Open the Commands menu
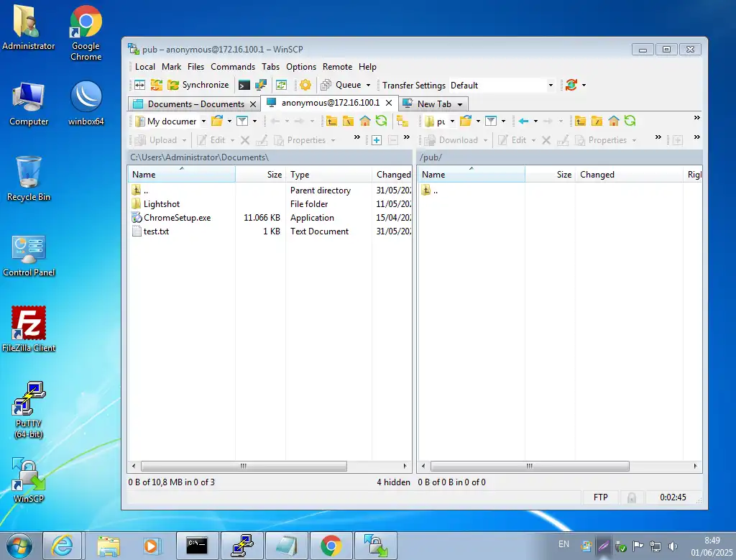This screenshot has width=736, height=560. [232, 66]
